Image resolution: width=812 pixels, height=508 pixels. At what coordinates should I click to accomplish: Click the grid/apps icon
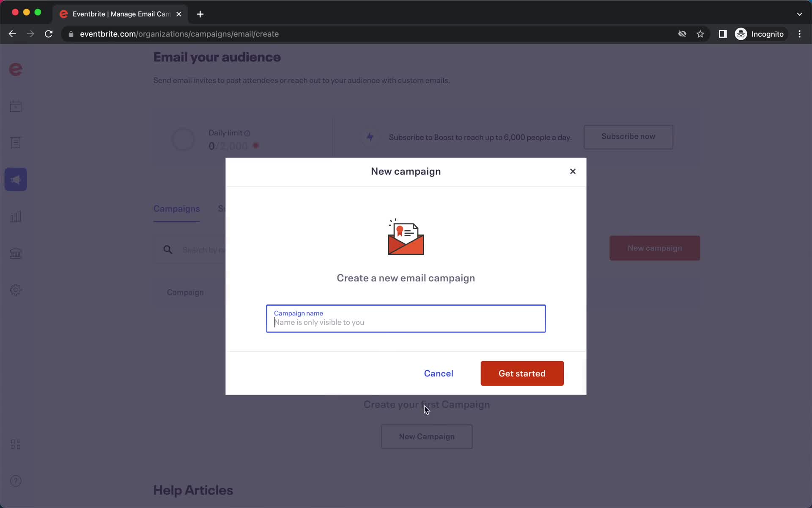(x=16, y=444)
